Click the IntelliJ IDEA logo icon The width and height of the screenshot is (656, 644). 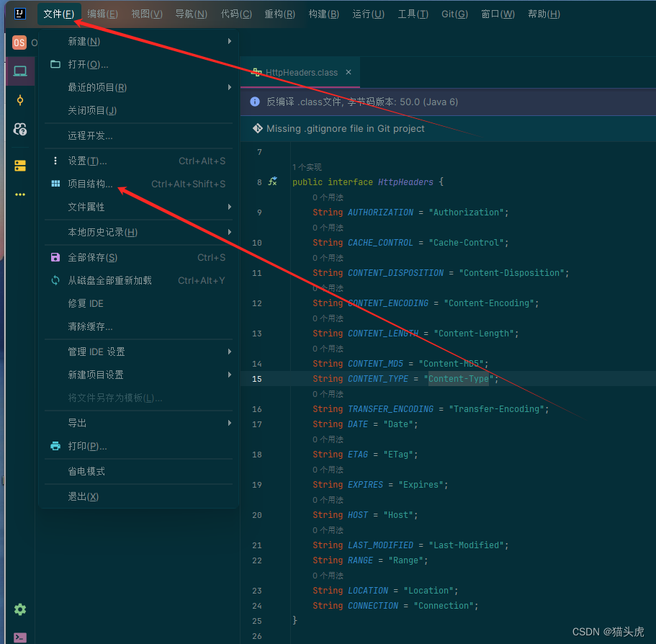[x=19, y=14]
